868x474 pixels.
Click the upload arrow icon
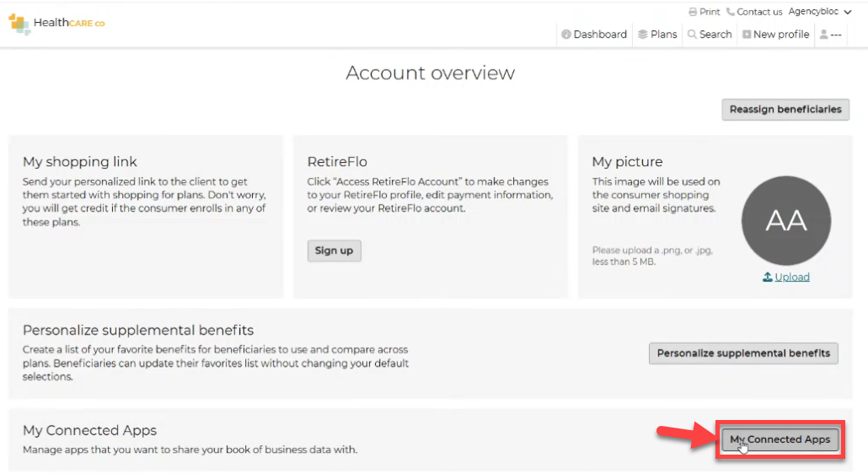click(x=767, y=277)
